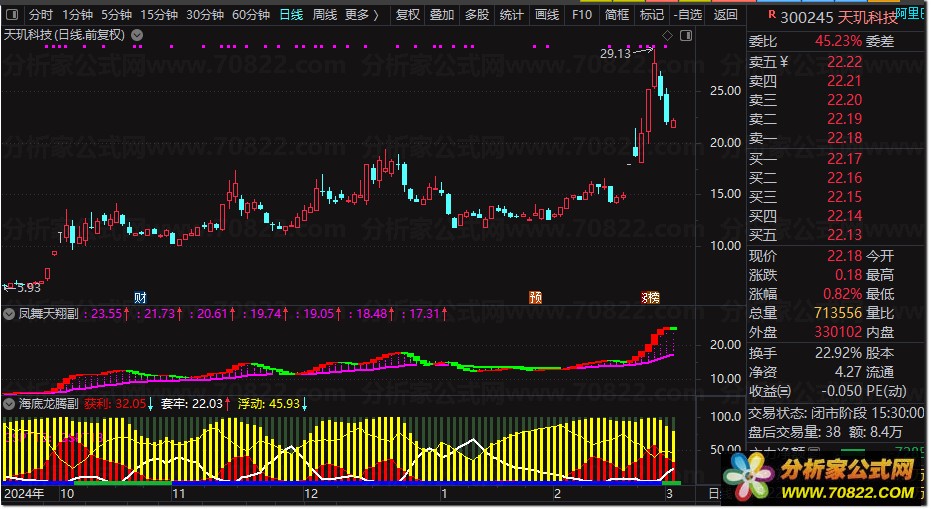Select the 日线 daily chart tab
Screen dimensions: 931x509
click(291, 14)
